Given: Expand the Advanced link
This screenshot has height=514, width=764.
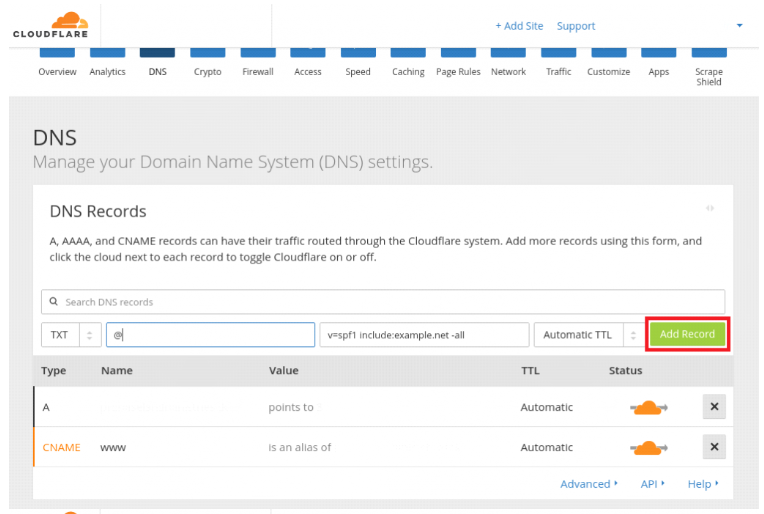Looking at the screenshot, I should (x=589, y=484).
